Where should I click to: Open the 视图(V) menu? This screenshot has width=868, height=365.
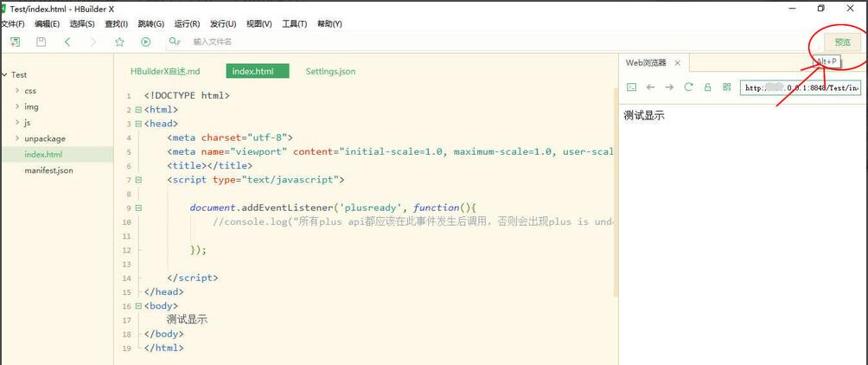click(x=259, y=24)
